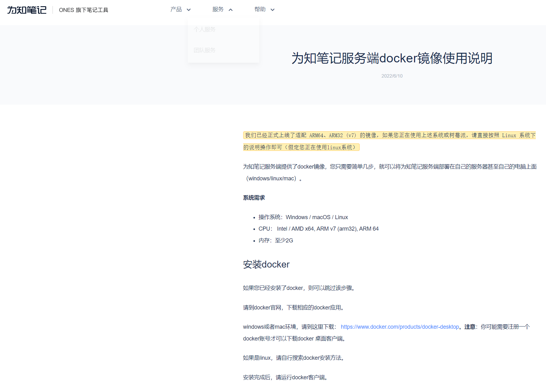Viewport: 546px width, 392px height.
Task: Collapse the 服务 dropdown chevron
Action: tap(230, 10)
